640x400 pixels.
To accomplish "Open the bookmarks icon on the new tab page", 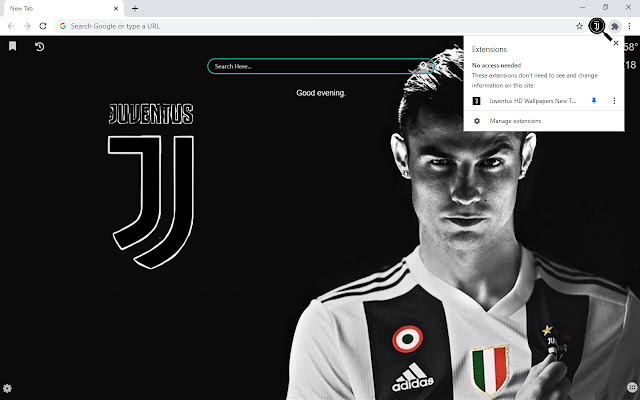I will tap(13, 46).
